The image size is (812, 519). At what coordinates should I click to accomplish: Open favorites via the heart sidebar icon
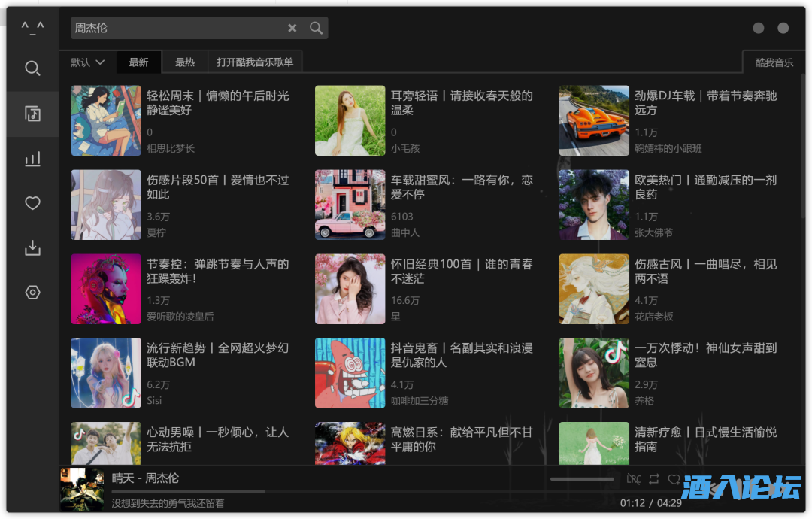[x=32, y=203]
